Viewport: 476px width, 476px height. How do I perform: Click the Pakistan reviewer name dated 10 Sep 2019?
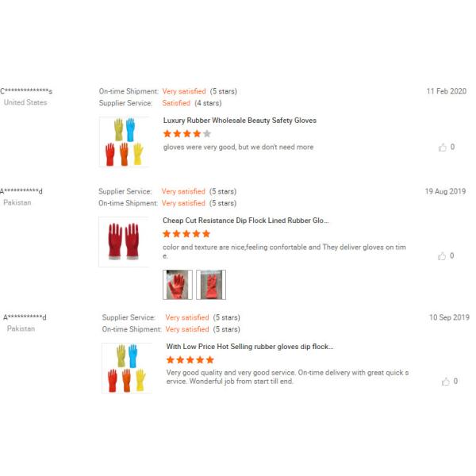click(25, 317)
